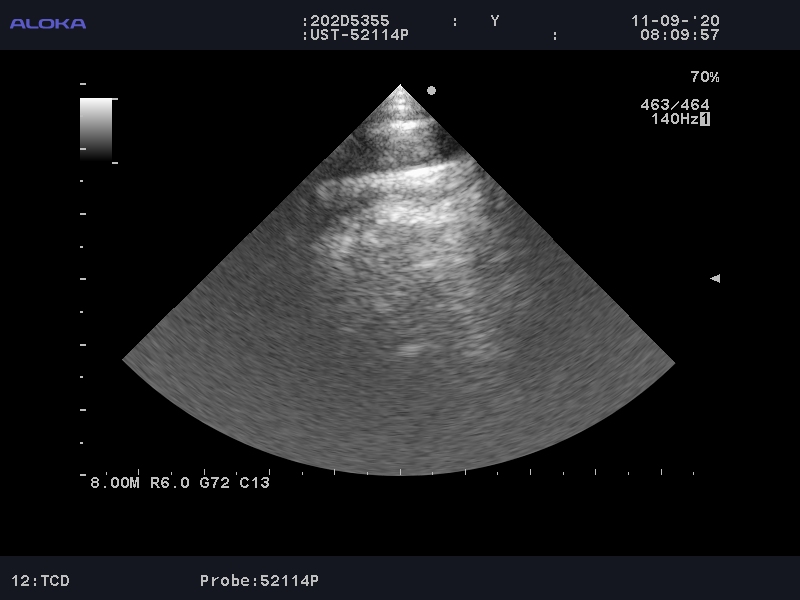This screenshot has height=600, width=800.
Task: Click the grayscale map bar
Action: click(96, 129)
